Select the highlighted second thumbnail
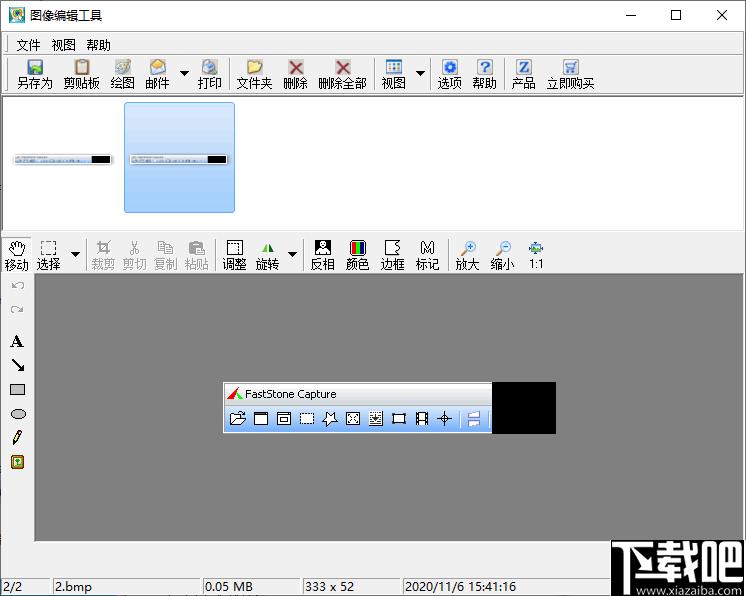Screen dimensions: 746x596 point(179,157)
